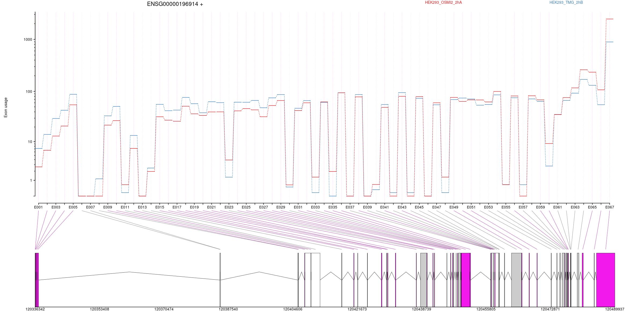The height and width of the screenshot is (322, 644).
Task: Select exon label E019
Action: (194, 207)
